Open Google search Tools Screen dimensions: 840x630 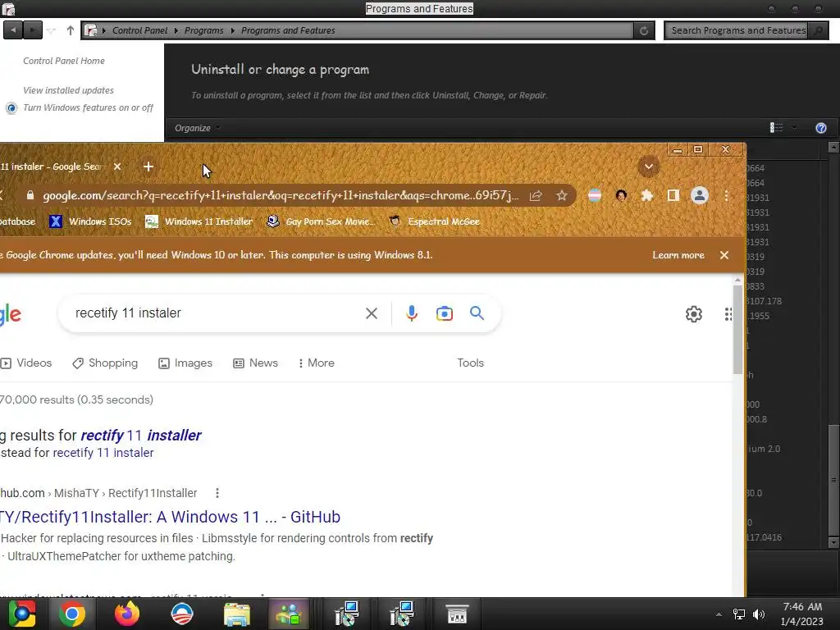tap(470, 363)
